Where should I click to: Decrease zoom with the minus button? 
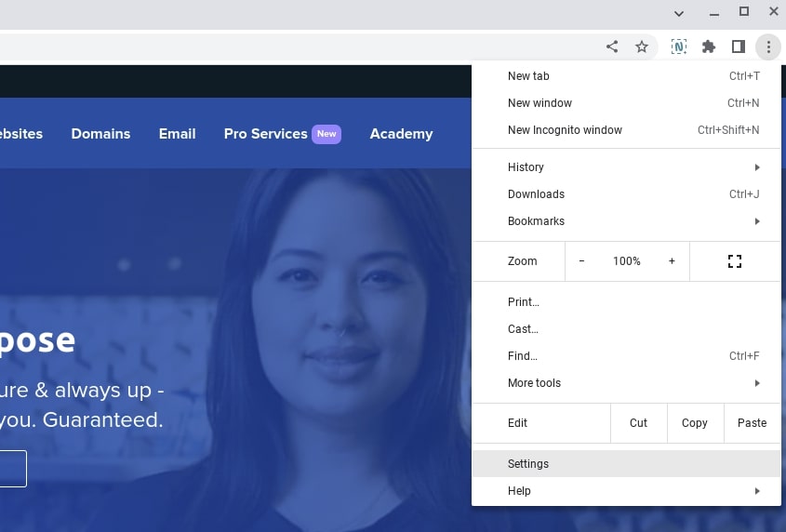point(582,261)
